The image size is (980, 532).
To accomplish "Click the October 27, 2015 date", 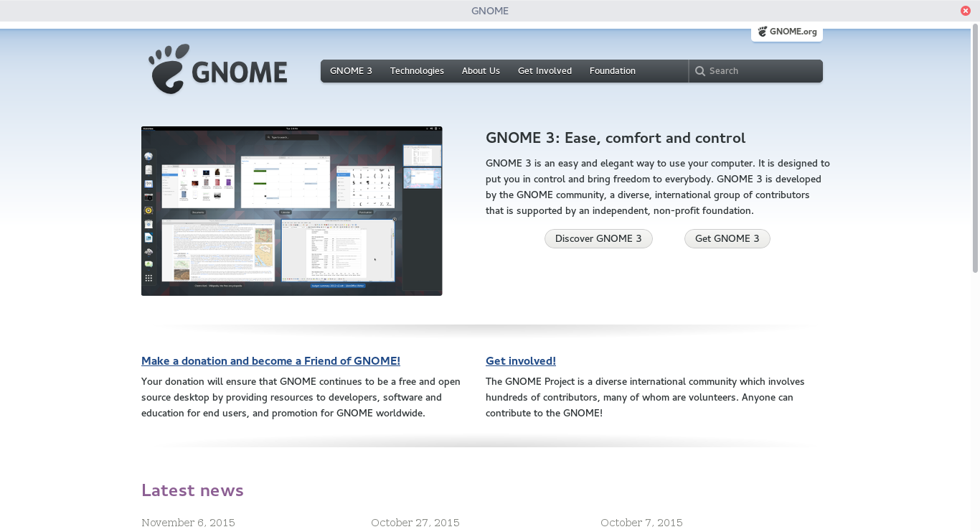I will click(415, 523).
